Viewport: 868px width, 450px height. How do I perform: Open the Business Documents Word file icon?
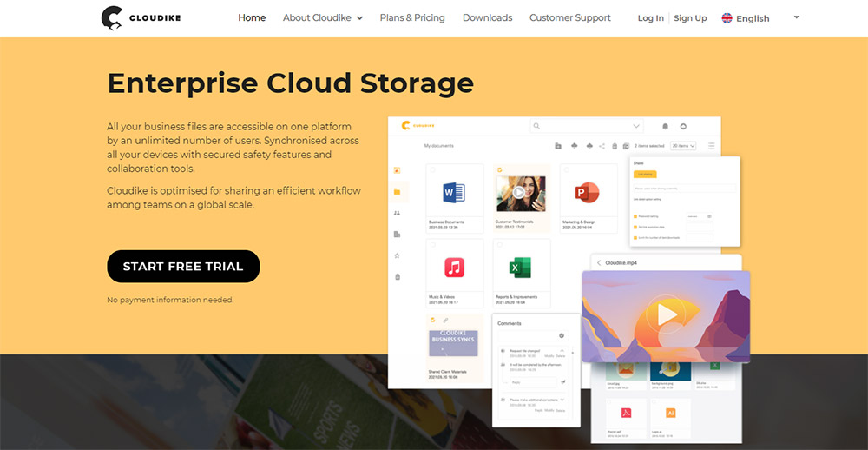tap(455, 192)
